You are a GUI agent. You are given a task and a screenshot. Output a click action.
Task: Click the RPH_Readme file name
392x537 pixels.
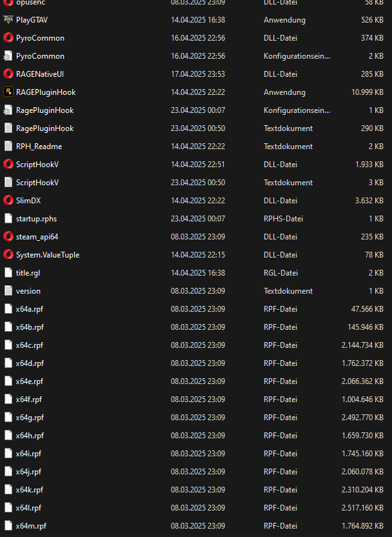point(39,147)
